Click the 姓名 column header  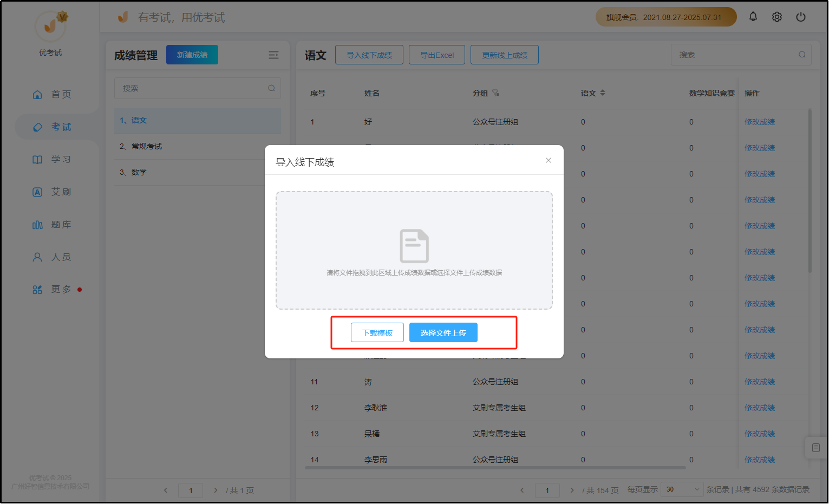[x=372, y=93]
